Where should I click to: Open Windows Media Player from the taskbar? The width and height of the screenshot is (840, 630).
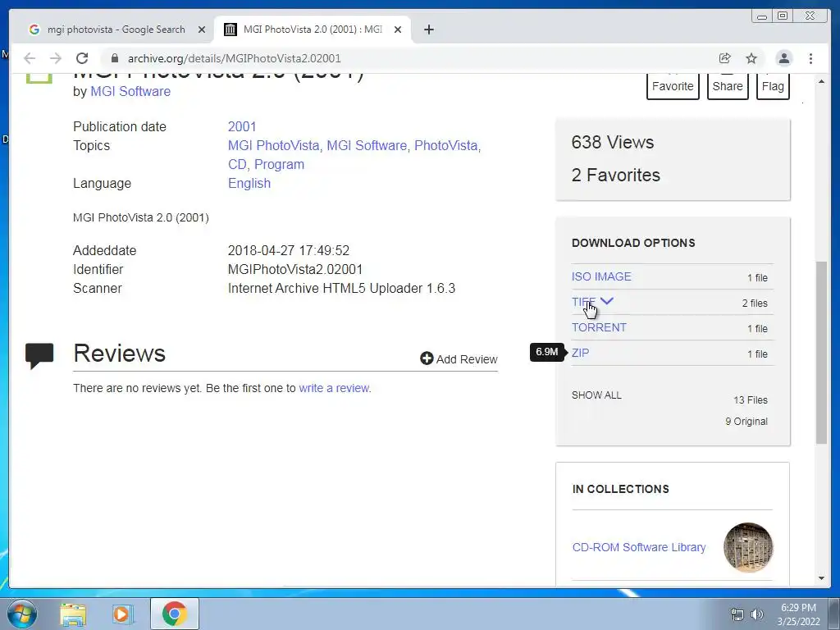pos(121,614)
